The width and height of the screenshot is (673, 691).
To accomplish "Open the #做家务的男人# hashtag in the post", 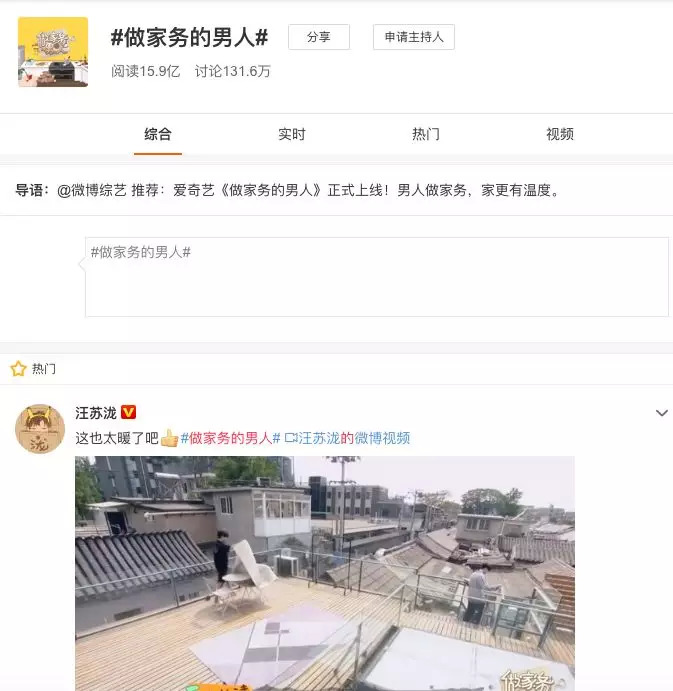I will (231, 438).
